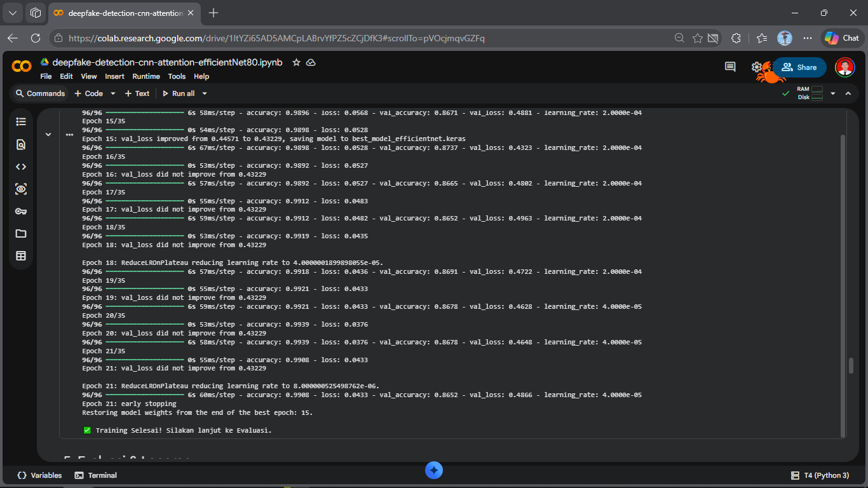The height and width of the screenshot is (488, 868).
Task: Open the Files folder icon in sidebar
Action: [21, 233]
